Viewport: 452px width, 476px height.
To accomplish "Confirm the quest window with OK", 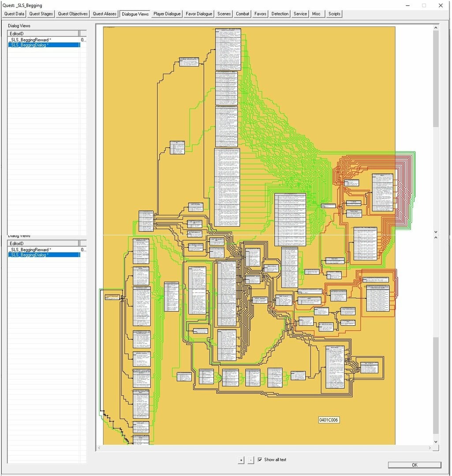I will pos(415,465).
